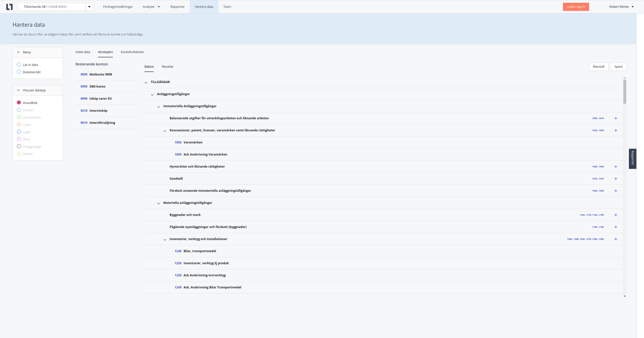Click plus on Förskott avseende immateriella row
The width and height of the screenshot is (644, 338).
pos(616,191)
